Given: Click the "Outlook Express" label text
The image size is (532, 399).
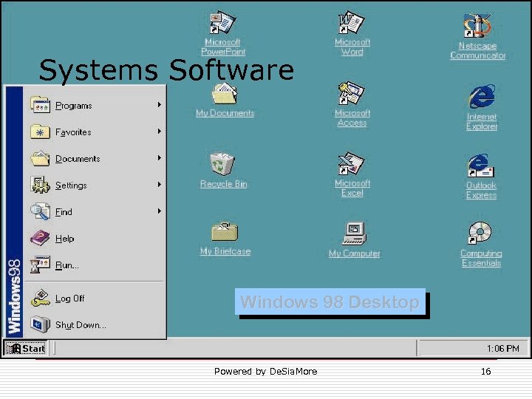Looking at the screenshot, I should tap(481, 191).
